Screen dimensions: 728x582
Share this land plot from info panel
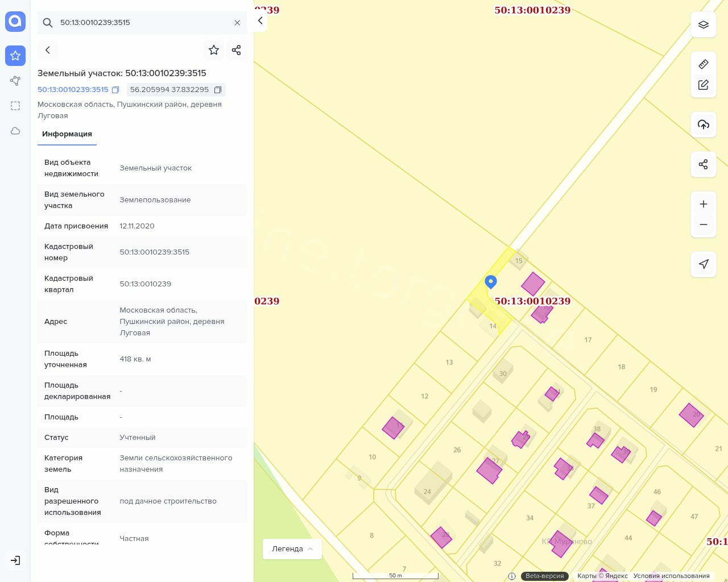(x=237, y=50)
